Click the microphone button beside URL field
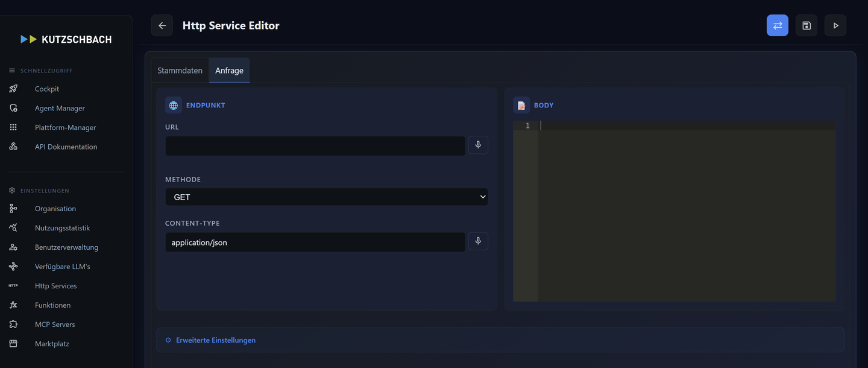The height and width of the screenshot is (368, 868). (479, 145)
